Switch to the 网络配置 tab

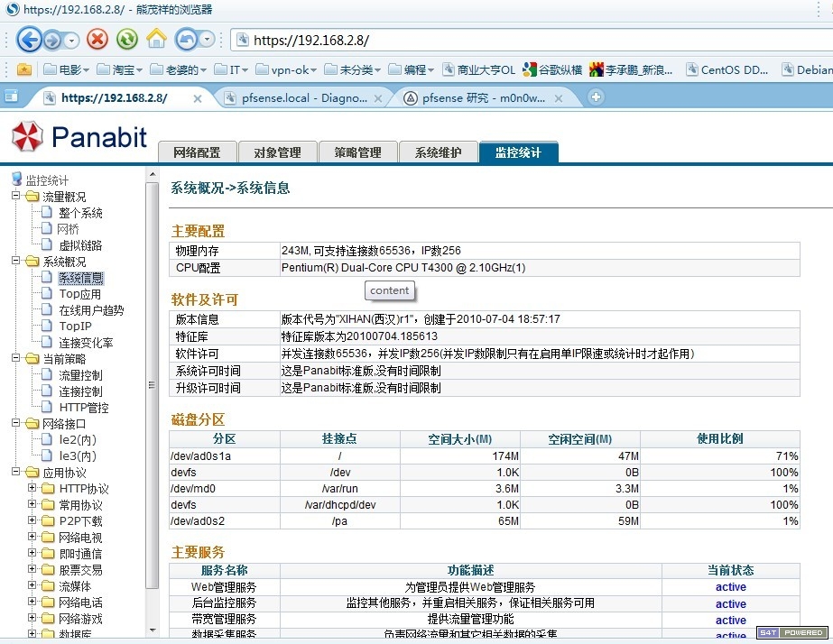click(x=197, y=152)
